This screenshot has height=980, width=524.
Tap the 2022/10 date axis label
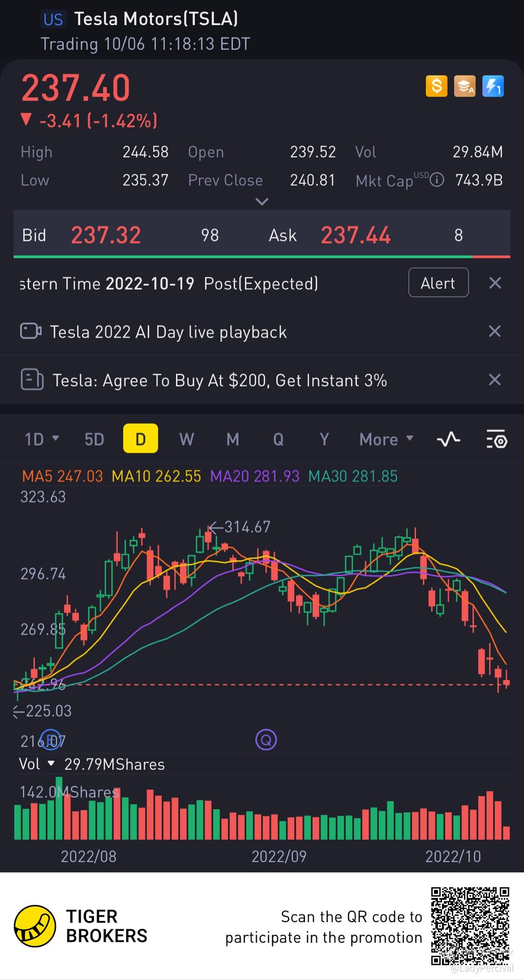[453, 856]
